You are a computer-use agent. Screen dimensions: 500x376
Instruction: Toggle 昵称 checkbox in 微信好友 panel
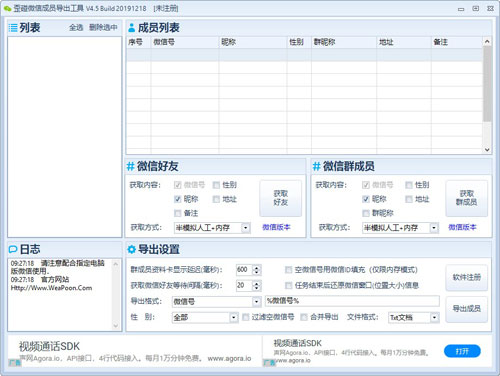[178, 199]
